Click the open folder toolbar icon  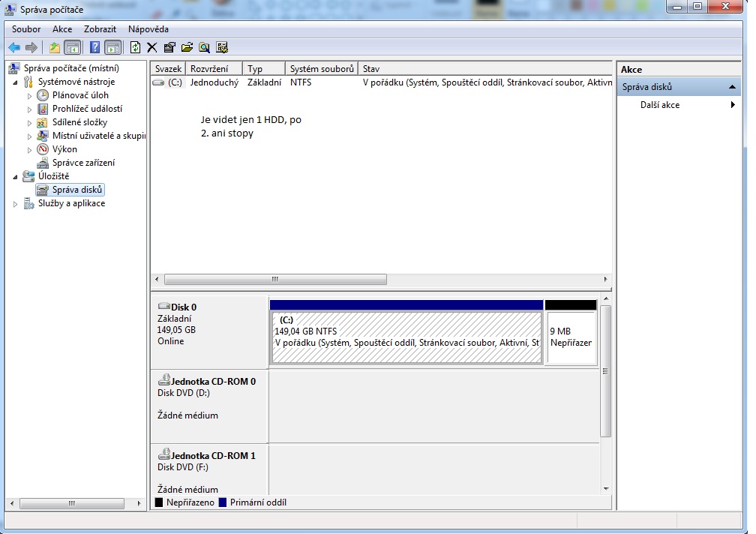click(187, 47)
